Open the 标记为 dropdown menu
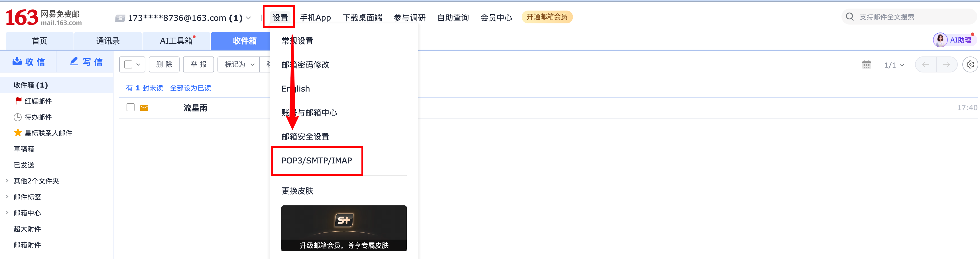Screen dimensions: 980x259 coord(238,64)
